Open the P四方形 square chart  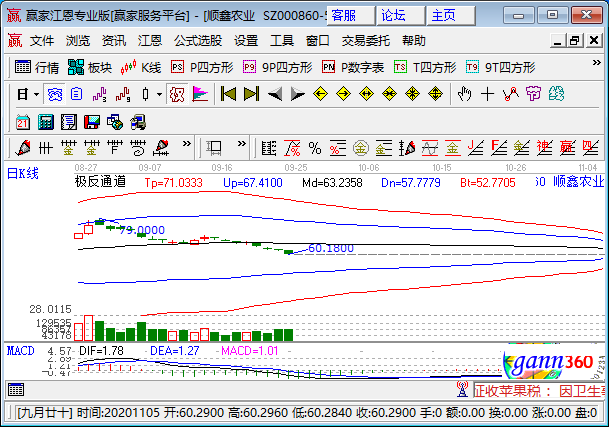[x=202, y=68]
